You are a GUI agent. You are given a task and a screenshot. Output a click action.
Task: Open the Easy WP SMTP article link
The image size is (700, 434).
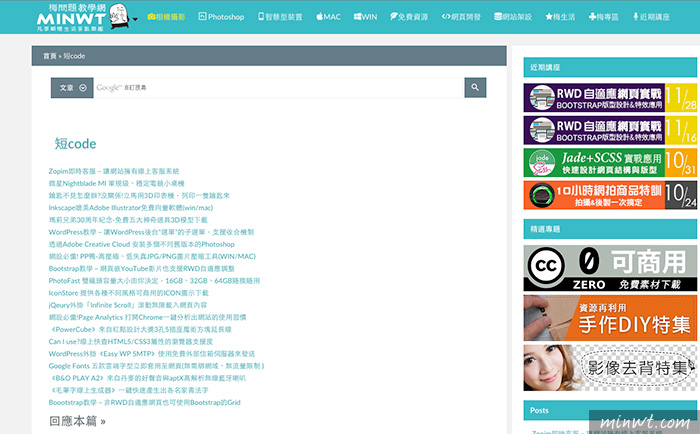pyautogui.click(x=152, y=354)
